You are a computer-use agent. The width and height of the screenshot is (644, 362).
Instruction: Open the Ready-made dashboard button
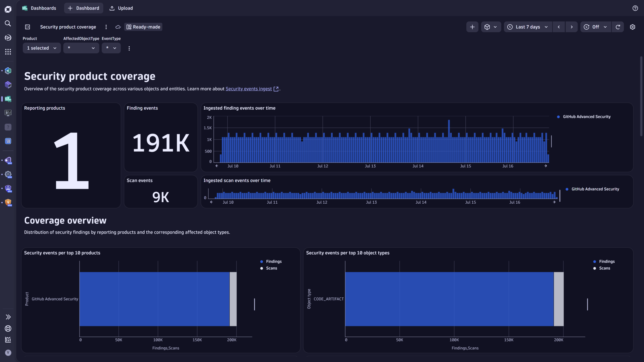pyautogui.click(x=143, y=27)
